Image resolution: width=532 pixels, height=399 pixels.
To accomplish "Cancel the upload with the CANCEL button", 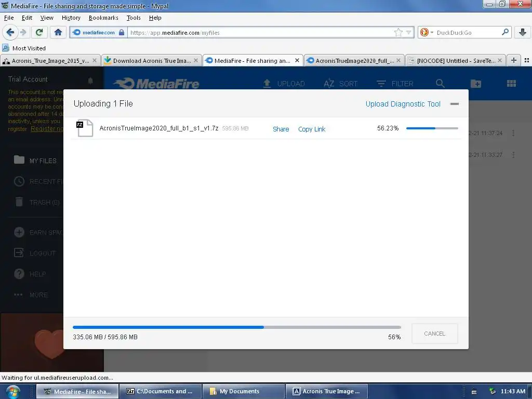I will [435, 334].
